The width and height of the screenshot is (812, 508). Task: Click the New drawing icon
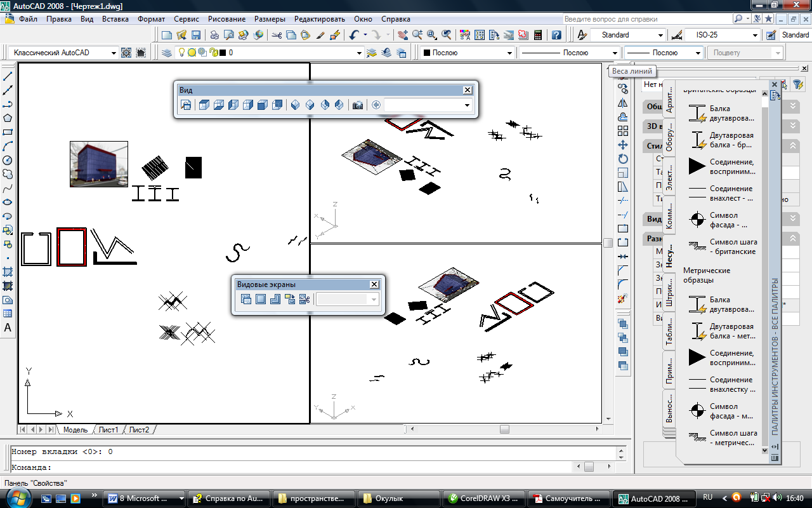tap(167, 36)
